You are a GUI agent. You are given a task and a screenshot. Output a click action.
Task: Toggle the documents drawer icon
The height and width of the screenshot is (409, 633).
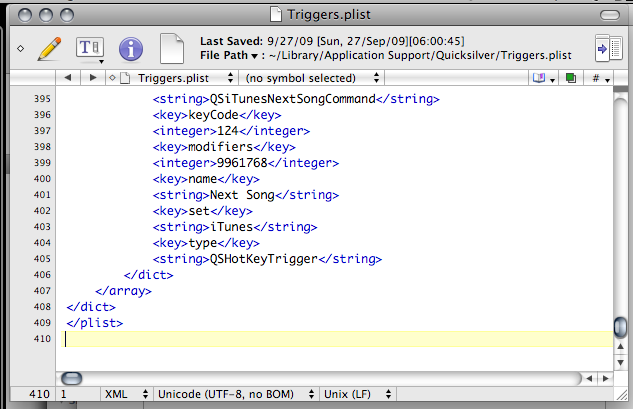coord(606,48)
